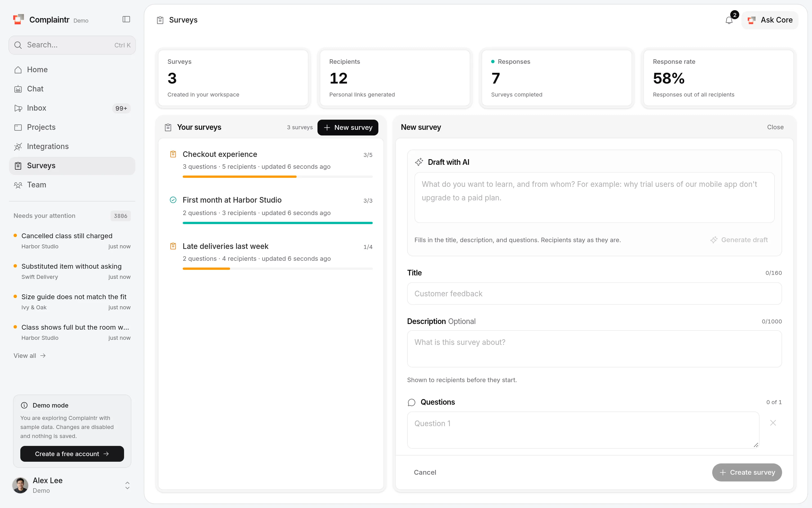Click Cancel in the survey form
The image size is (812, 508).
click(425, 472)
